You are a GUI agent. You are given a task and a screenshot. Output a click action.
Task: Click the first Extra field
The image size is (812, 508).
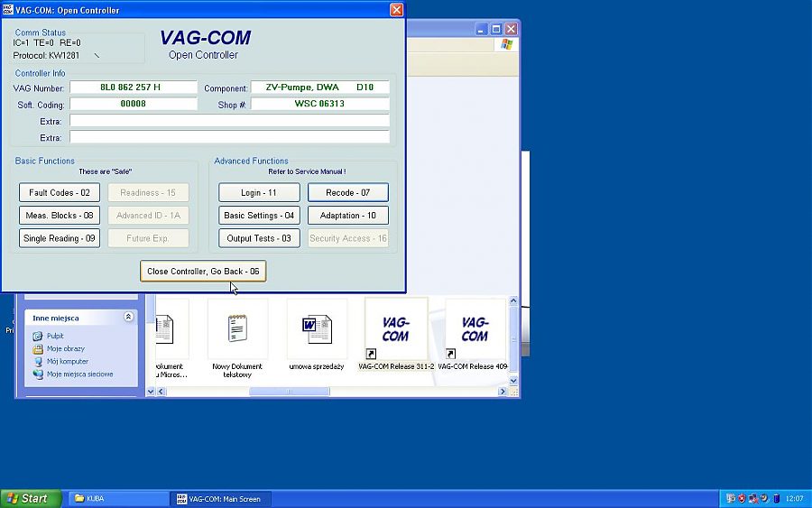(x=229, y=121)
